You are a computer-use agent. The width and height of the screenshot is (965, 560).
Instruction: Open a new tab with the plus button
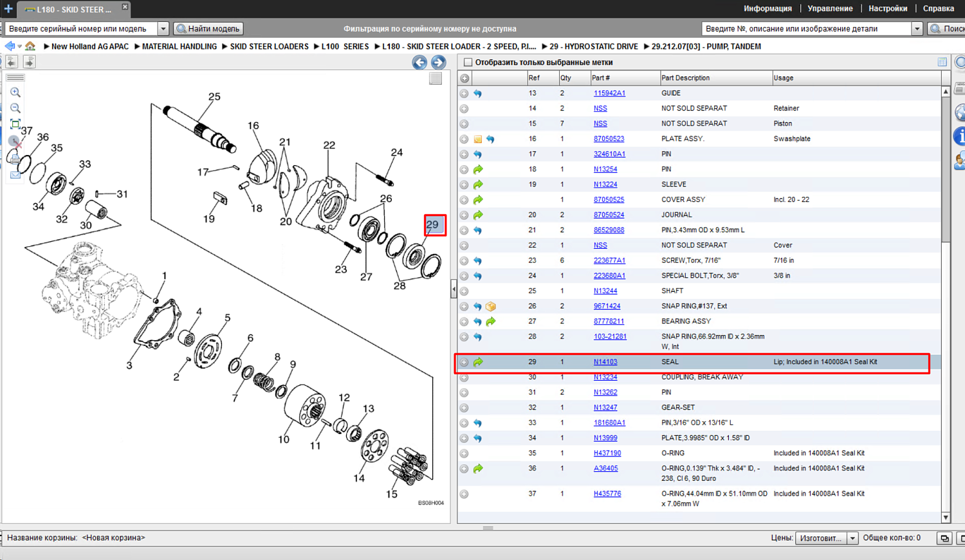8,8
